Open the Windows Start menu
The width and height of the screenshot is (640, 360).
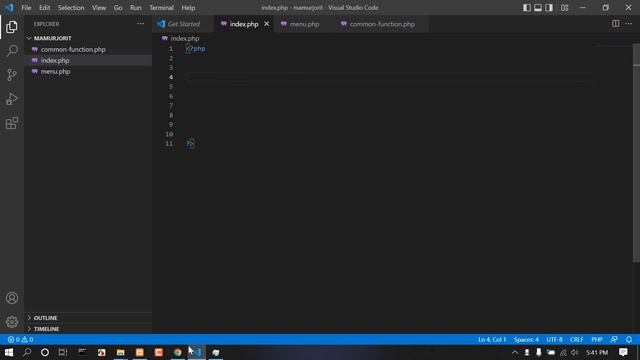pyautogui.click(x=9, y=352)
